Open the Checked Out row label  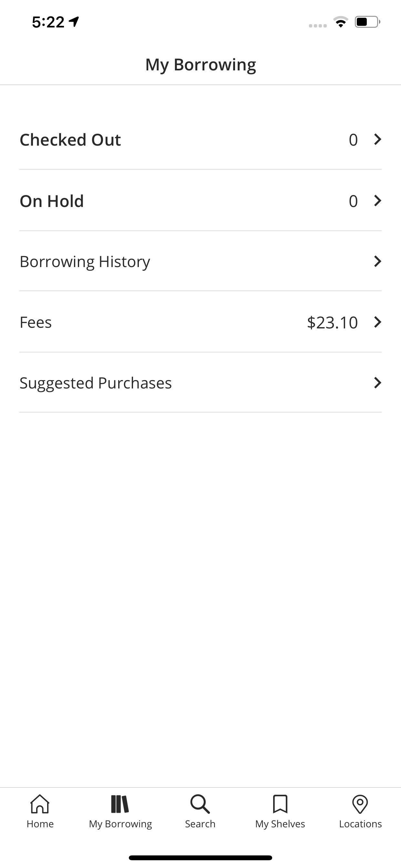click(x=70, y=139)
